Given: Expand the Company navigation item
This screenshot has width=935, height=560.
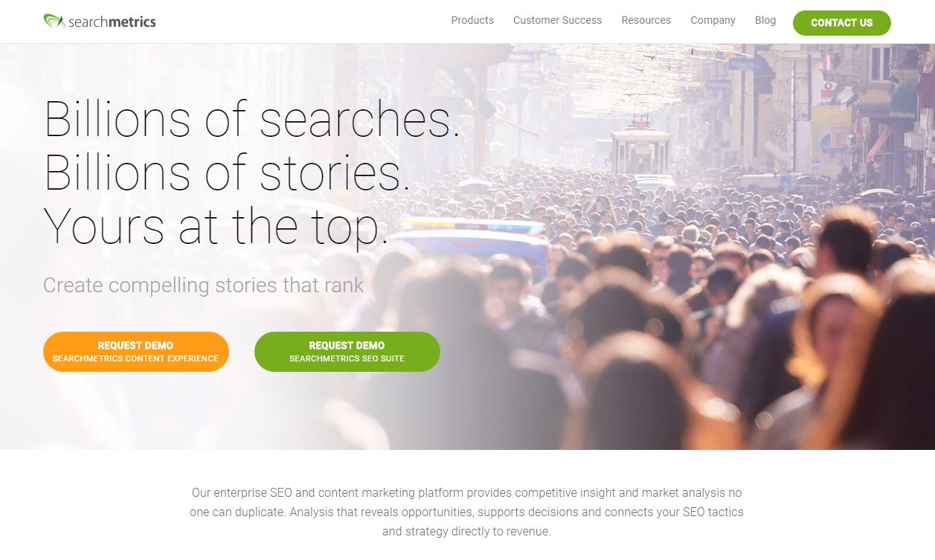Looking at the screenshot, I should (713, 20).
